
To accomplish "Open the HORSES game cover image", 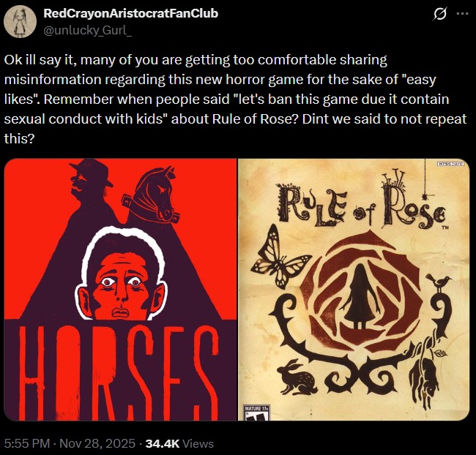I will click(x=121, y=290).
